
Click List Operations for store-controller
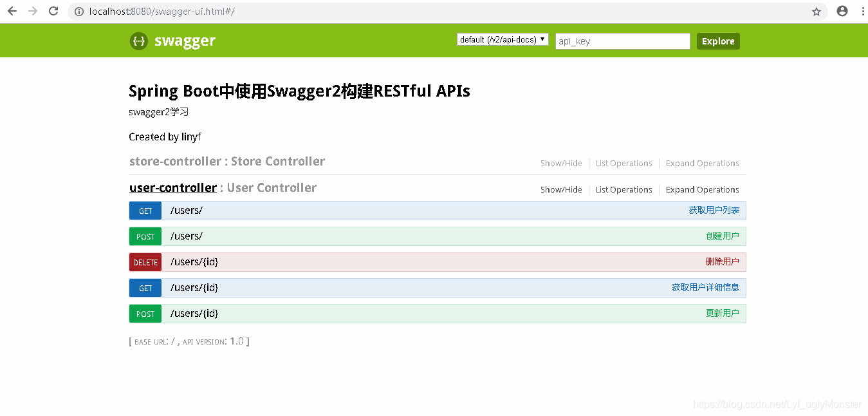(624, 164)
